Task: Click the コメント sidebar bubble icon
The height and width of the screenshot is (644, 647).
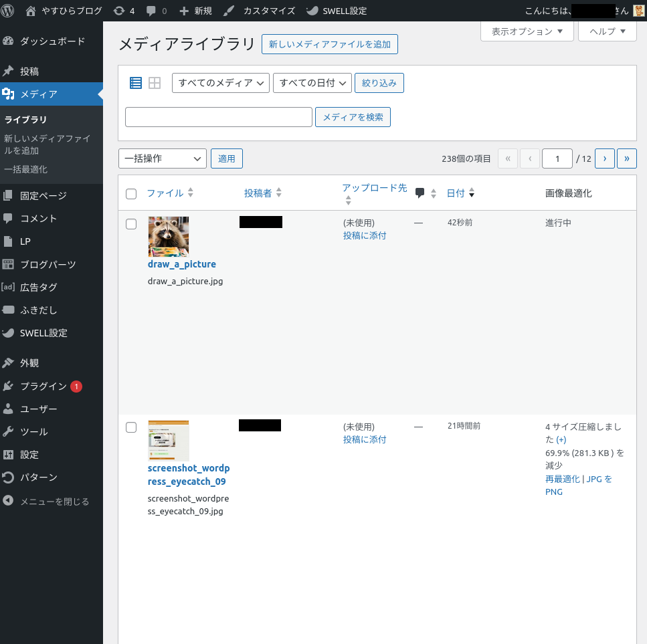Action: point(8,219)
